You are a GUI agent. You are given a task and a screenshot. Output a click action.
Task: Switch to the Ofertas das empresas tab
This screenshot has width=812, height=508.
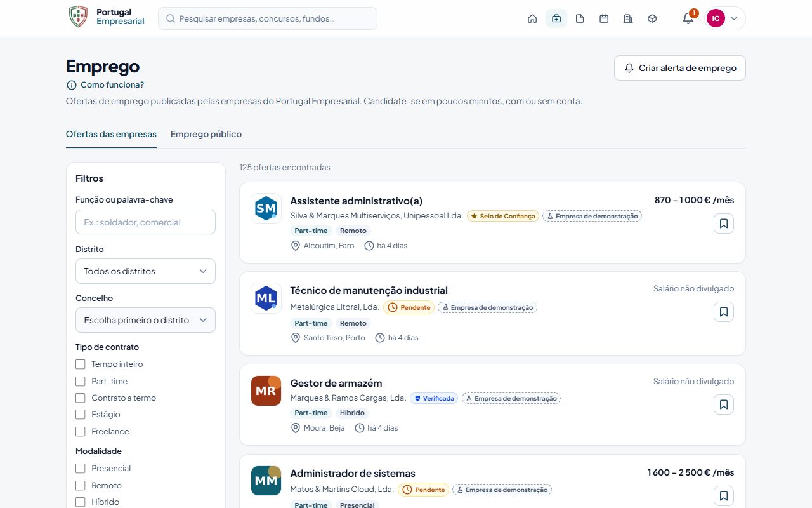111,135
